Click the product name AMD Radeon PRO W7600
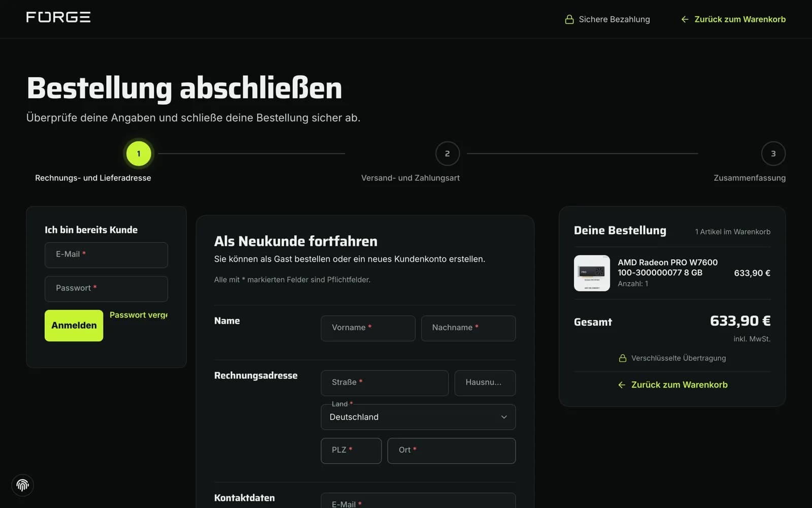Viewport: 812px width, 508px height. (x=667, y=268)
